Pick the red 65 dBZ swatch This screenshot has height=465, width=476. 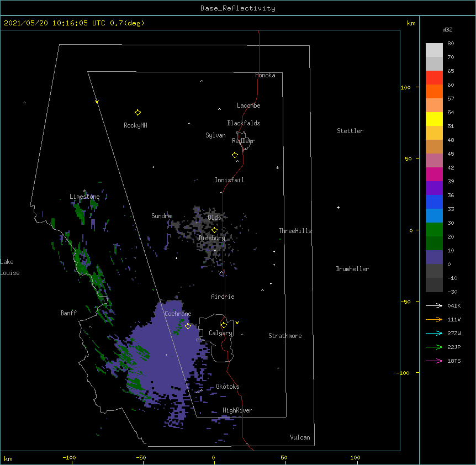click(434, 78)
